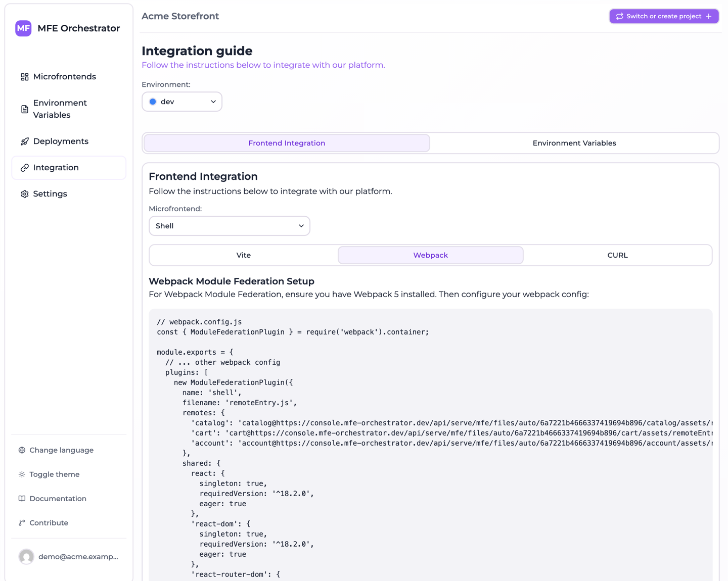Click the 'catalog' remote URL line

point(451,423)
